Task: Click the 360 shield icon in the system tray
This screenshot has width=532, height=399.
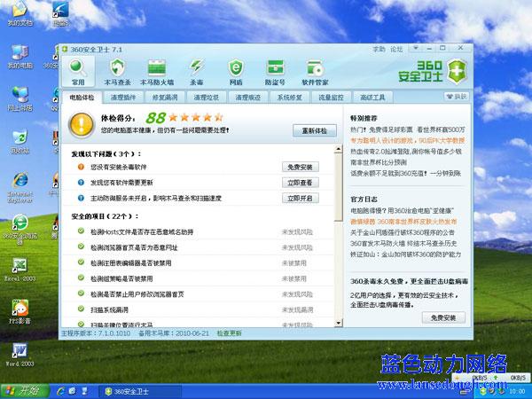Action: click(483, 392)
